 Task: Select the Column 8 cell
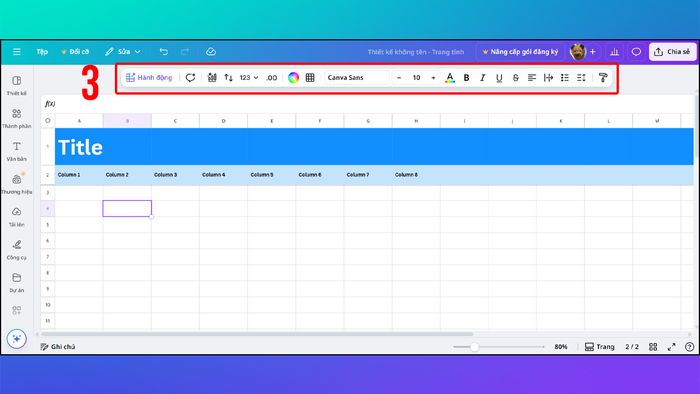[416, 174]
